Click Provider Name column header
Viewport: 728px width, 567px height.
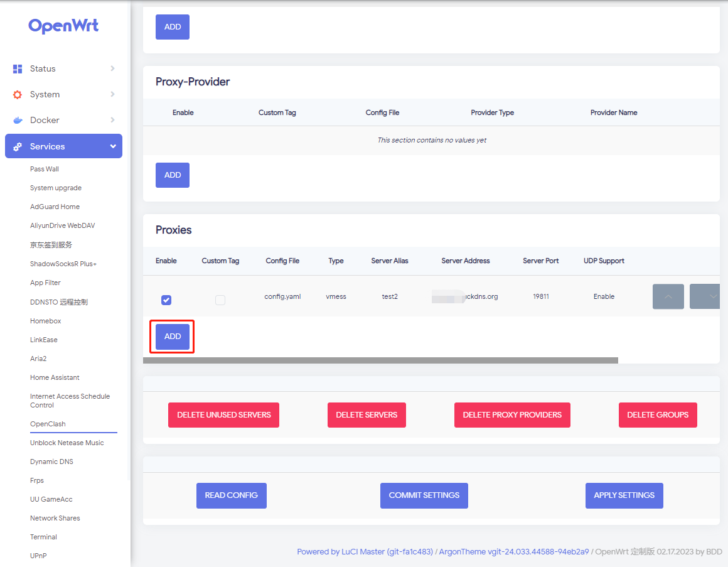pos(614,112)
